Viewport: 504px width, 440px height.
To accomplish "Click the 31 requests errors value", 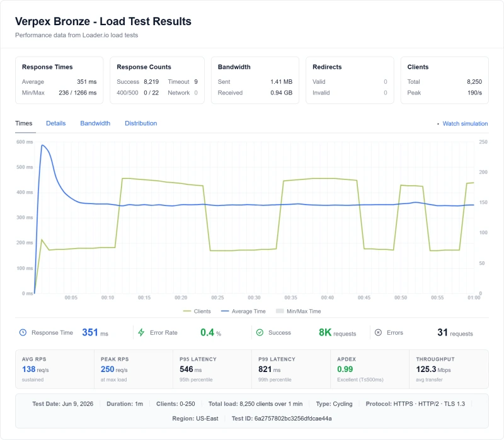I will click(x=455, y=332).
